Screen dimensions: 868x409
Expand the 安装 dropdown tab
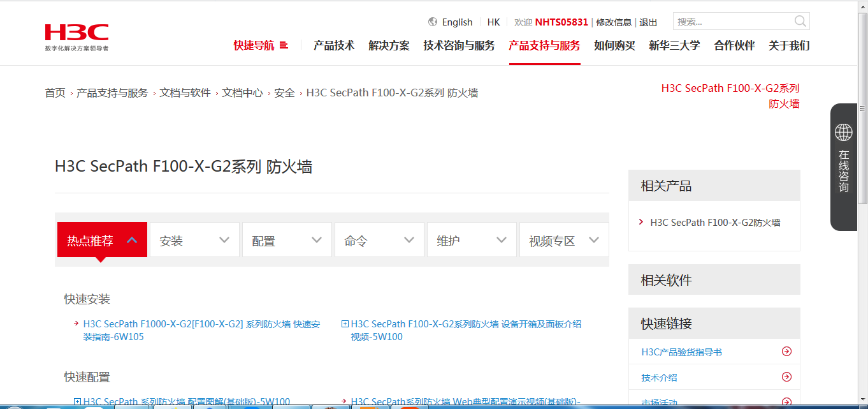tap(194, 240)
